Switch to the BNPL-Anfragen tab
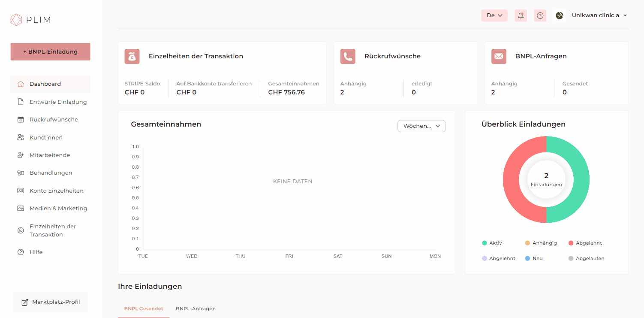Image resolution: width=644 pixels, height=318 pixels. [x=196, y=309]
